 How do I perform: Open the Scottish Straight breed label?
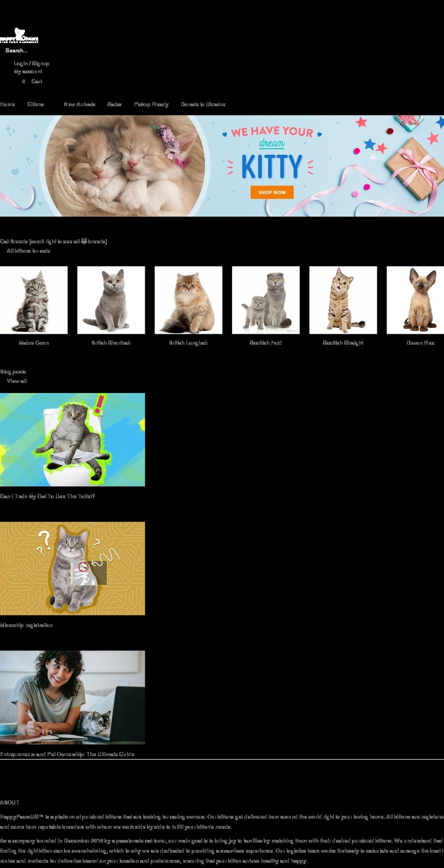[x=343, y=343]
